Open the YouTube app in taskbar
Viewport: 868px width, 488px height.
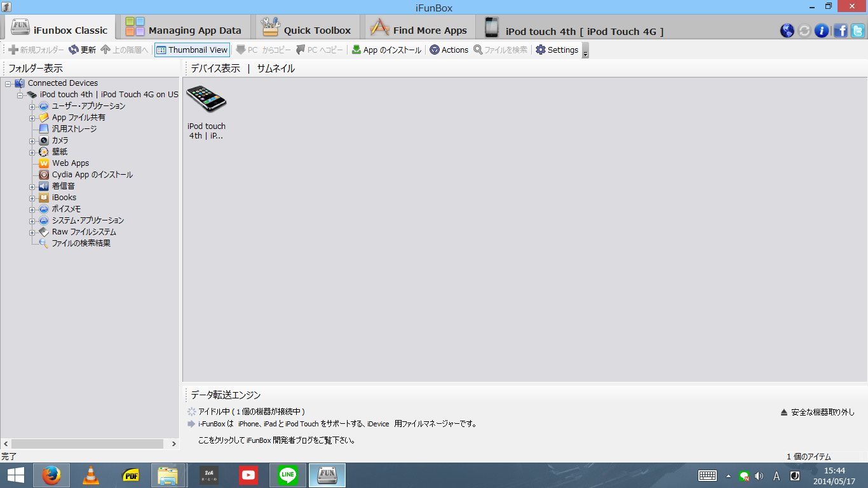coord(248,475)
